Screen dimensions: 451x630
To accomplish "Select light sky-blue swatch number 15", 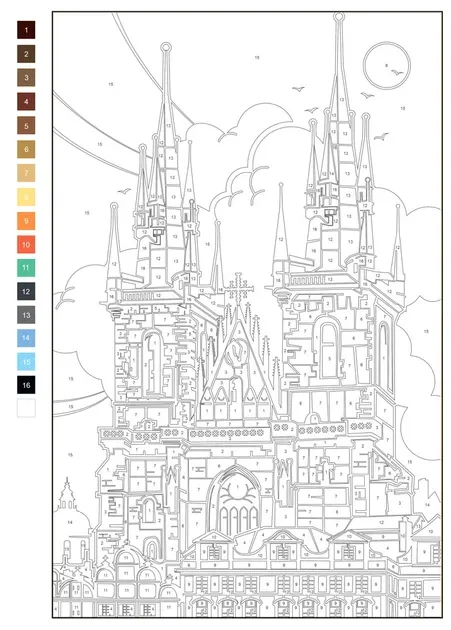I will click(26, 362).
